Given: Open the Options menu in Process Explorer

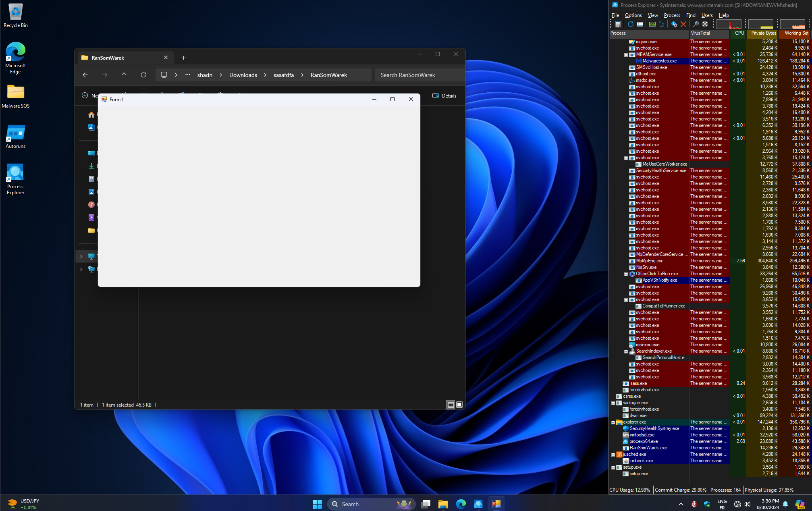Looking at the screenshot, I should tap(633, 15).
